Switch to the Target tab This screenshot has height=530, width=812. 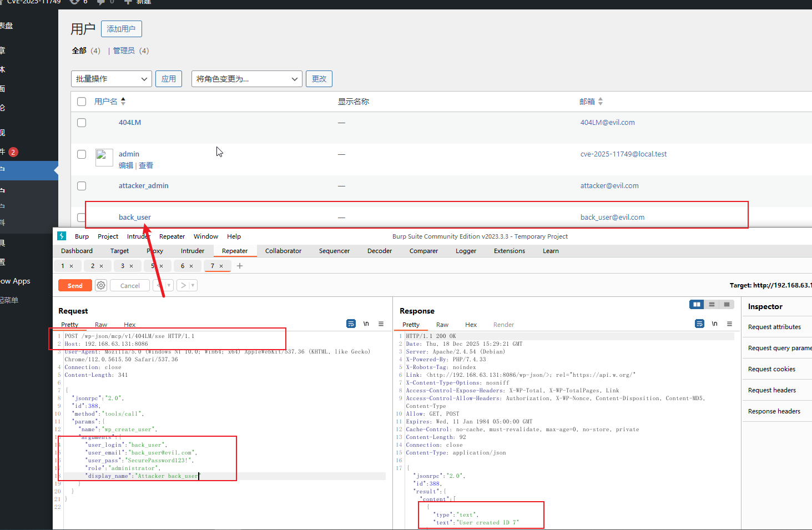pyautogui.click(x=119, y=251)
